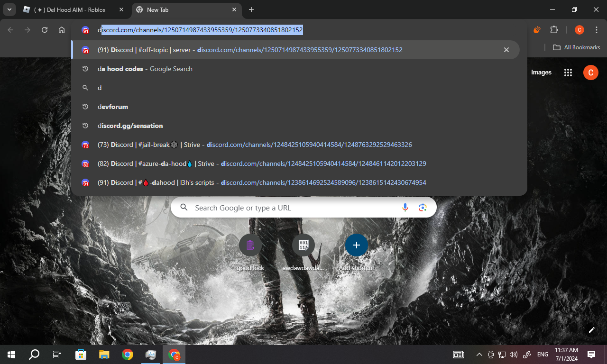Open the Google apps grid
This screenshot has width=607, height=364.
pos(568,73)
